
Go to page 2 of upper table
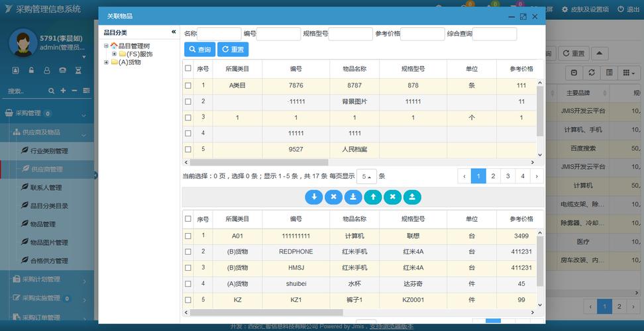493,176
